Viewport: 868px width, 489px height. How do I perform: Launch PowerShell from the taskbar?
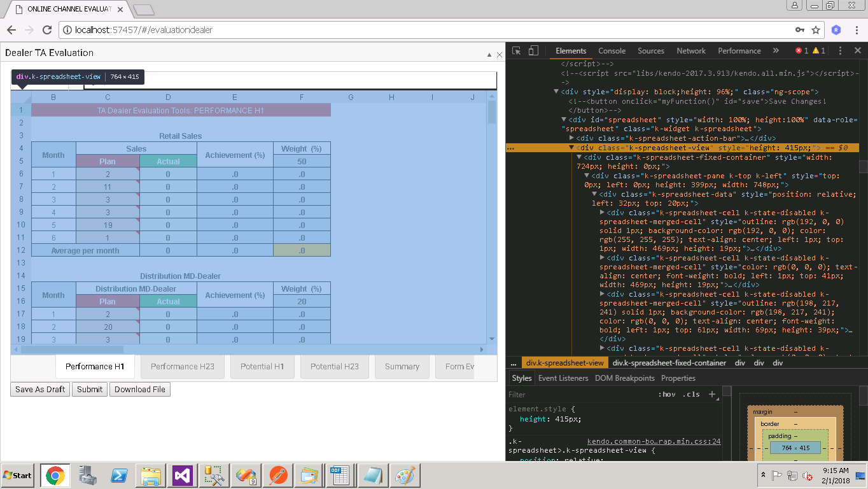tap(119, 475)
